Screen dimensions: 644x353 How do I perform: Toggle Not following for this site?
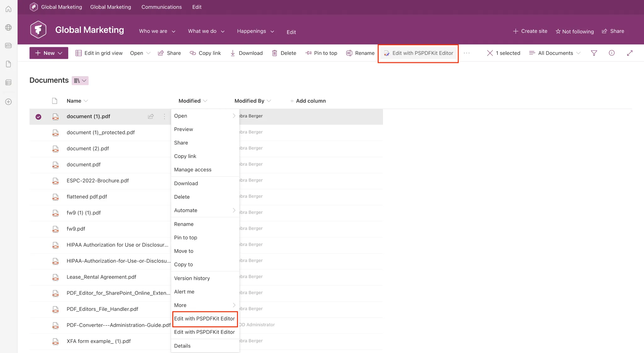[574, 31]
